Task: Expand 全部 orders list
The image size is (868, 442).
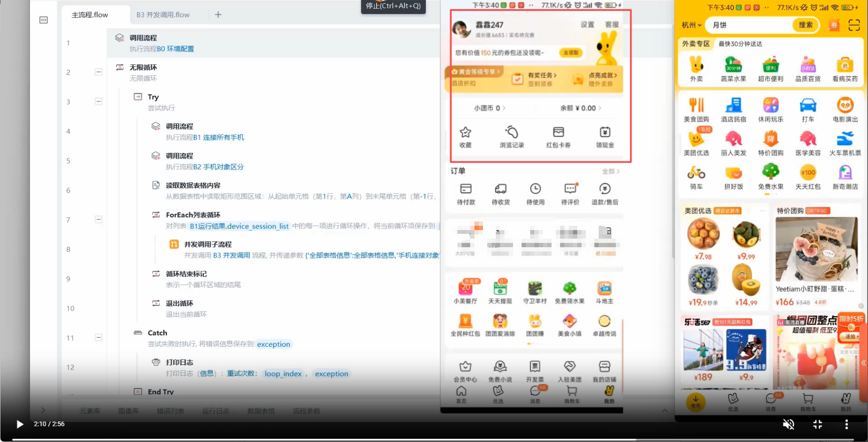Action: point(611,171)
